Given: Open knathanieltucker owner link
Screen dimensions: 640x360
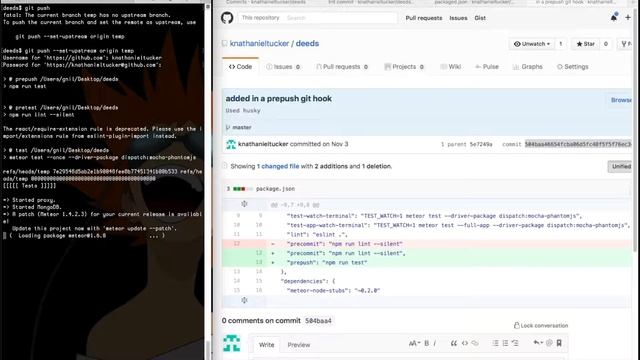Looking at the screenshot, I should pyautogui.click(x=259, y=43).
